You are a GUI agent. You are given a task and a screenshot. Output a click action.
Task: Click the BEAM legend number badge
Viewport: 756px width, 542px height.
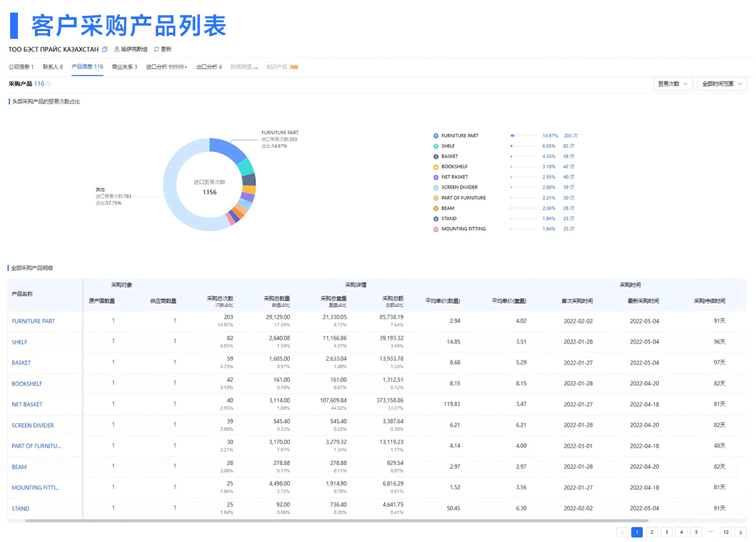click(436, 208)
